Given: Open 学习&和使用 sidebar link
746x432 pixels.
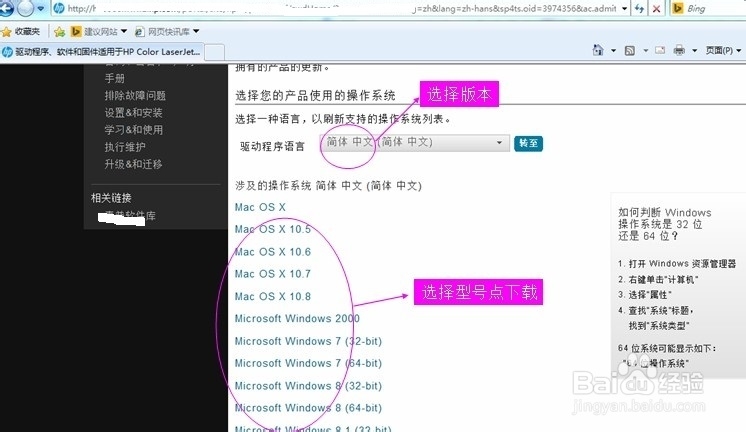Looking at the screenshot, I should pos(134,130).
